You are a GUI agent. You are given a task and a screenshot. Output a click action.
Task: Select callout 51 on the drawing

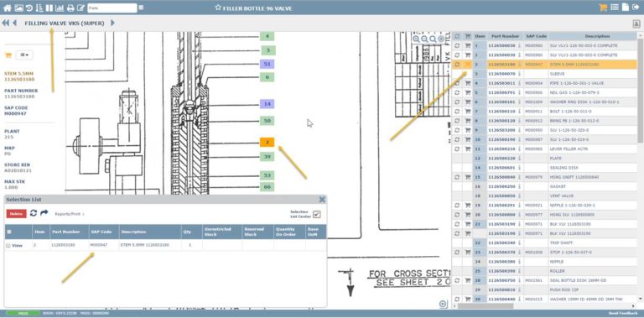click(x=267, y=64)
